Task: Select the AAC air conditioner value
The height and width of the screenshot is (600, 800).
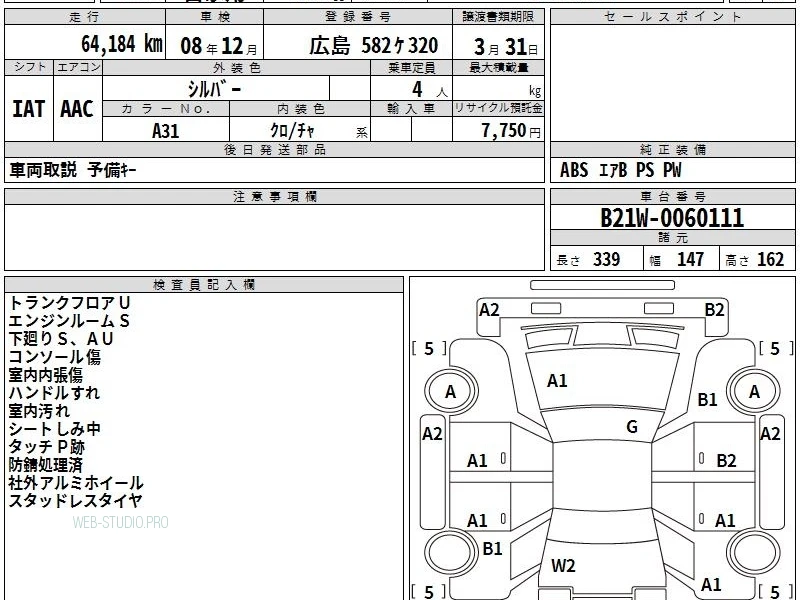Action: (77, 109)
